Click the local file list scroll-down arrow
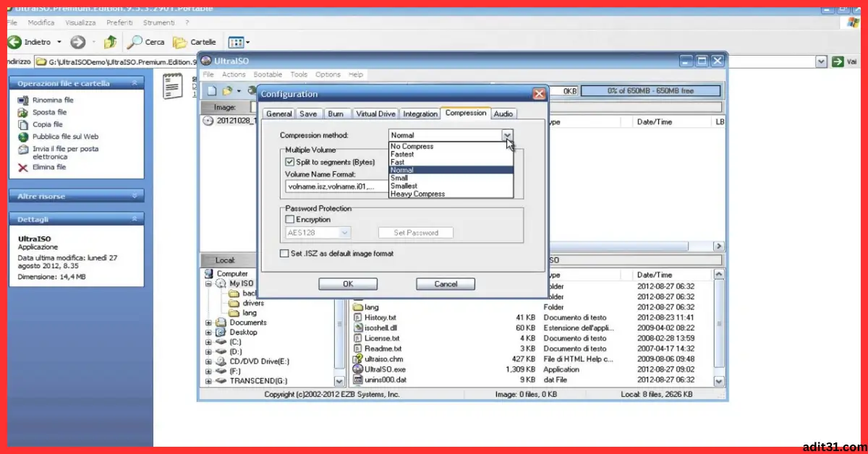 719,380
